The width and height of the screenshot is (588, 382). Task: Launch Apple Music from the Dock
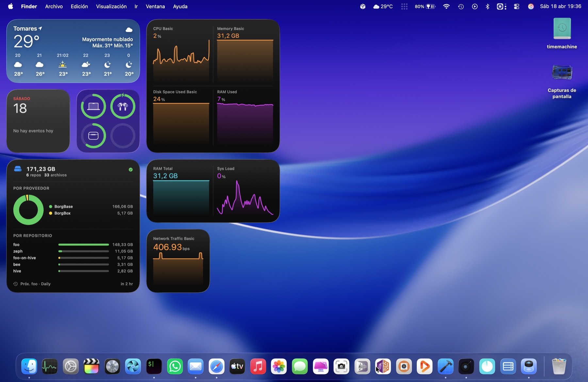pos(258,366)
